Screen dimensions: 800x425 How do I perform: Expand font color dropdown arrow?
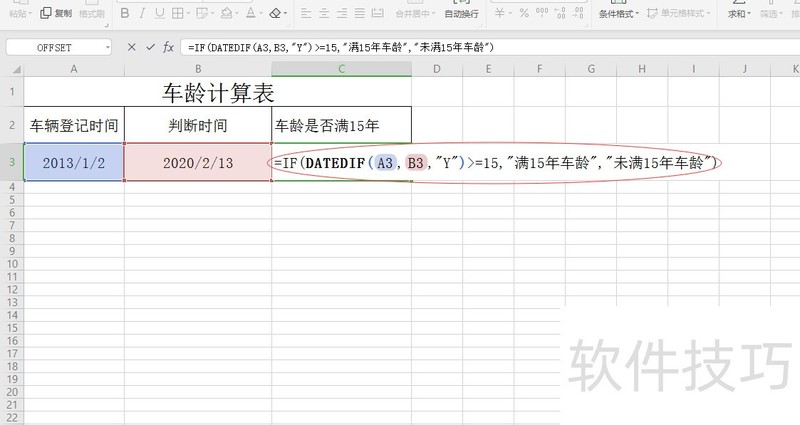coord(261,14)
